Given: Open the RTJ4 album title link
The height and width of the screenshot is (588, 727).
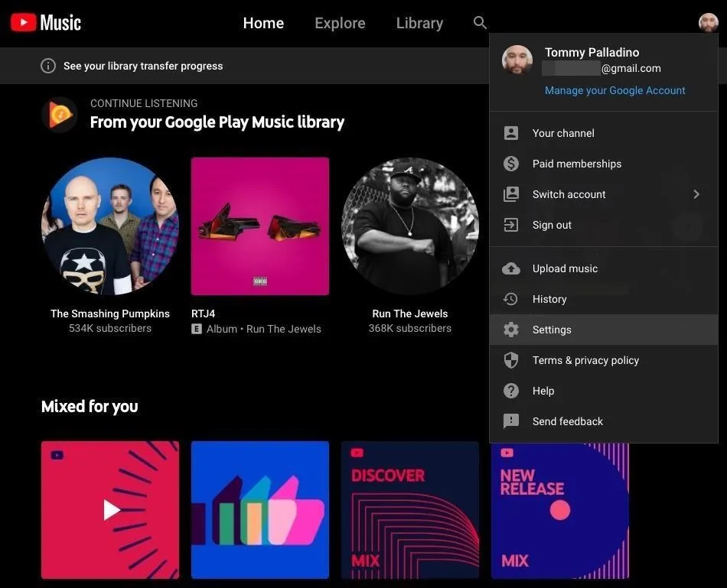Looking at the screenshot, I should click(203, 313).
